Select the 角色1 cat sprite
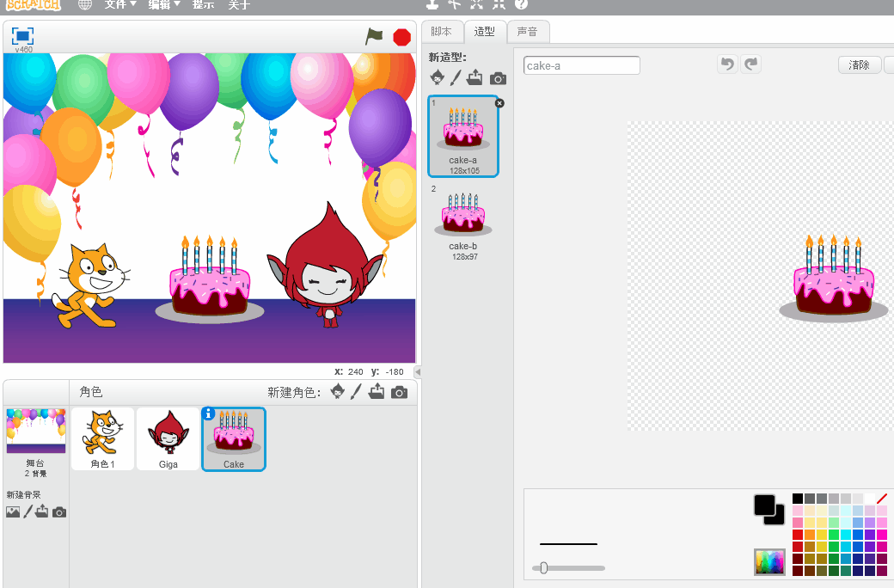 [102, 438]
